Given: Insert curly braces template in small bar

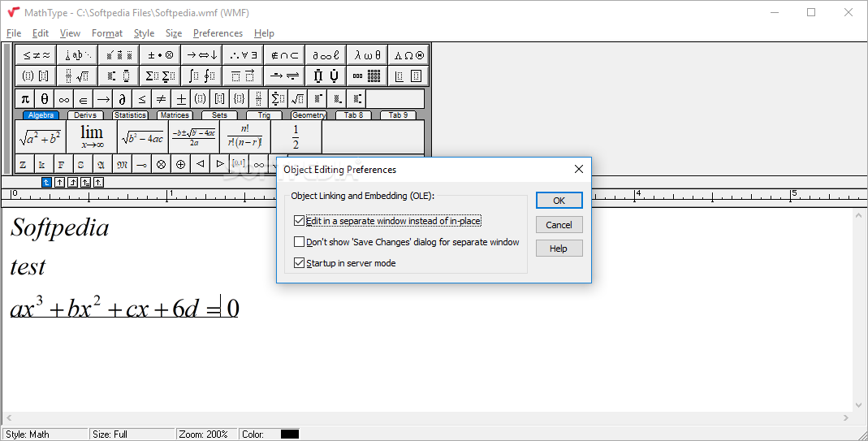Looking at the screenshot, I should [240, 99].
